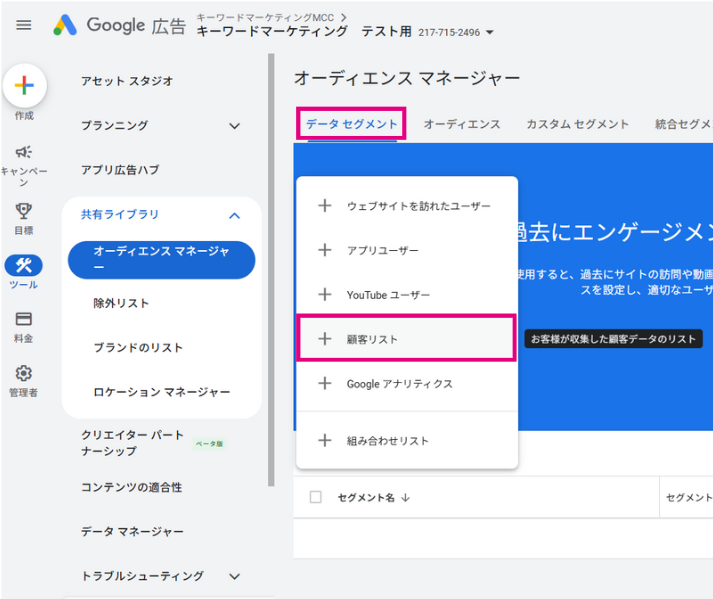The width and height of the screenshot is (713, 599).
Task: Open 除外リスト in the sidebar
Action: 121,303
